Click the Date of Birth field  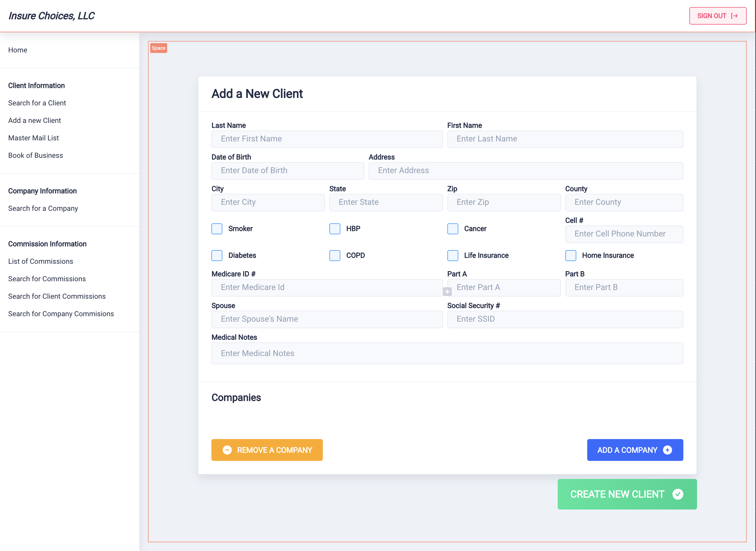click(288, 171)
